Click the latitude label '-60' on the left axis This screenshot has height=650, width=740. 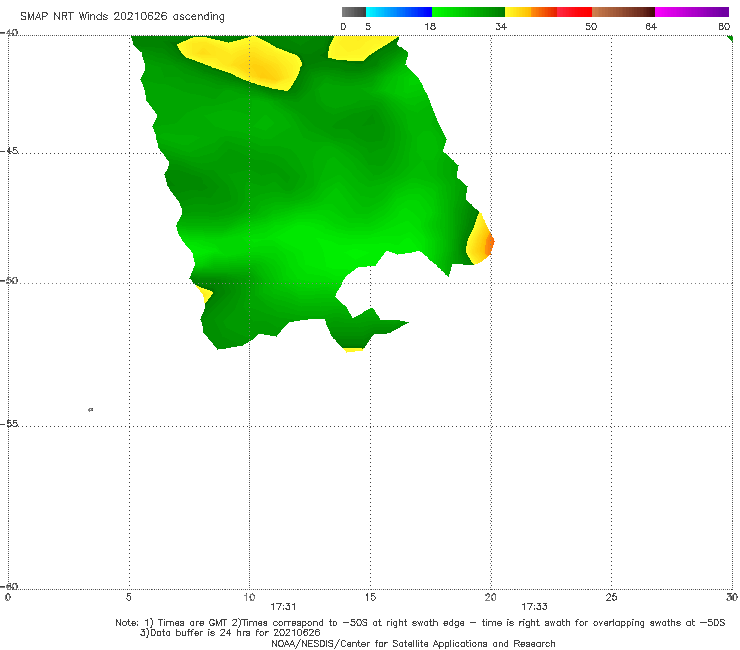9,586
